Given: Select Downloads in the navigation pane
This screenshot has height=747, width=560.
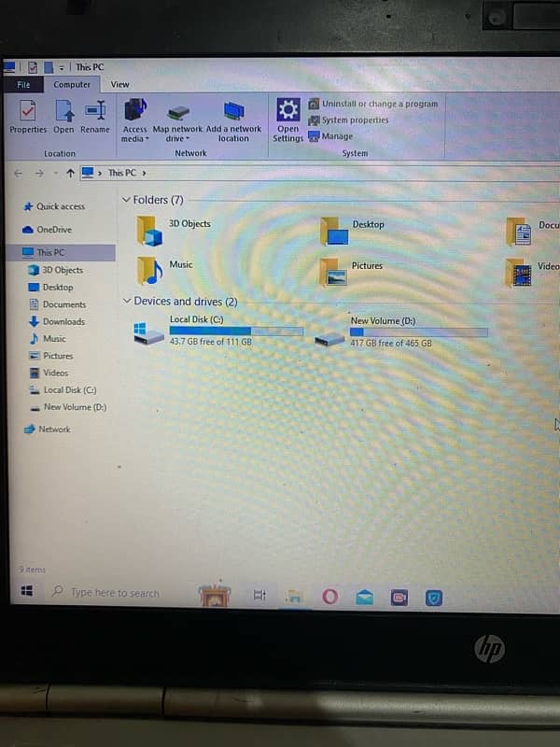Looking at the screenshot, I should (x=63, y=322).
